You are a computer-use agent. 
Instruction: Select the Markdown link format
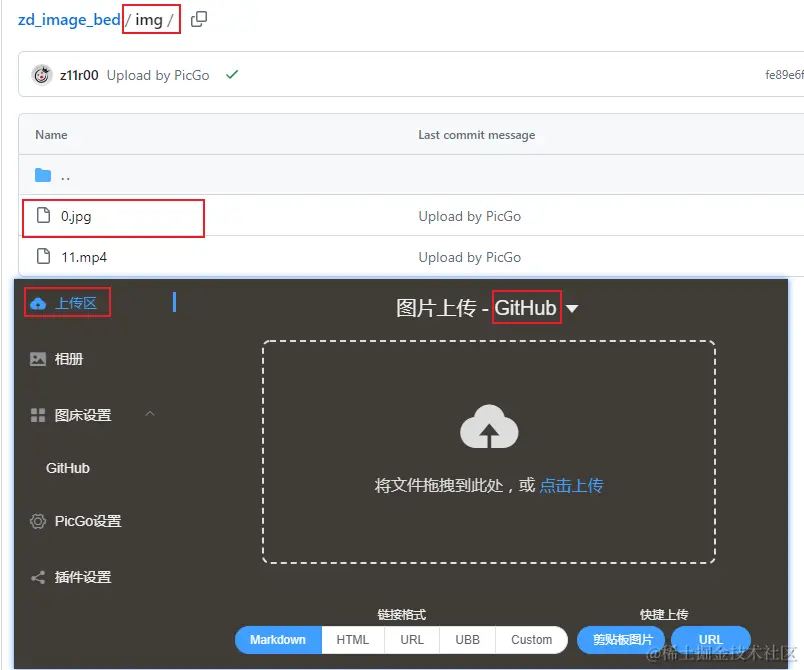click(x=278, y=640)
